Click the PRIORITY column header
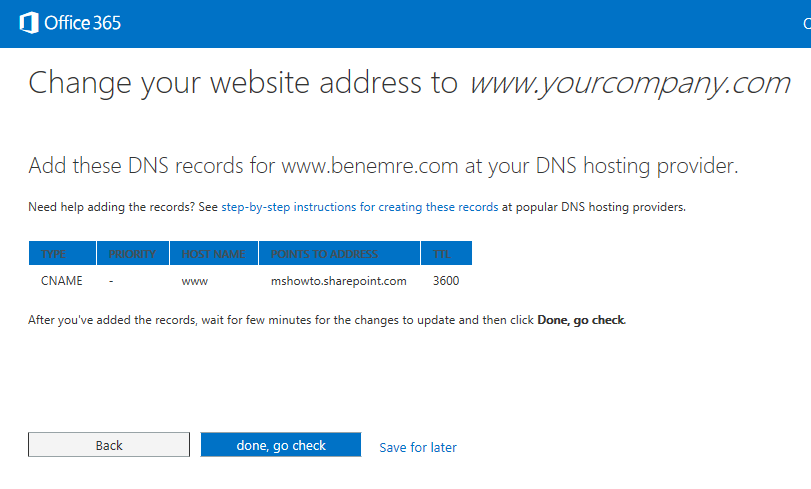The image size is (811, 489). (x=133, y=254)
